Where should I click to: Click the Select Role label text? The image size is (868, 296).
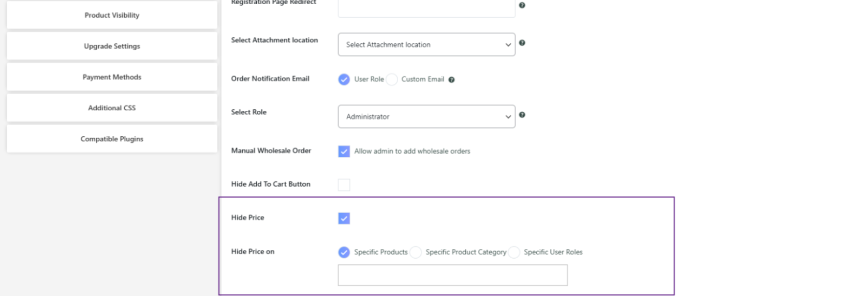tap(249, 112)
